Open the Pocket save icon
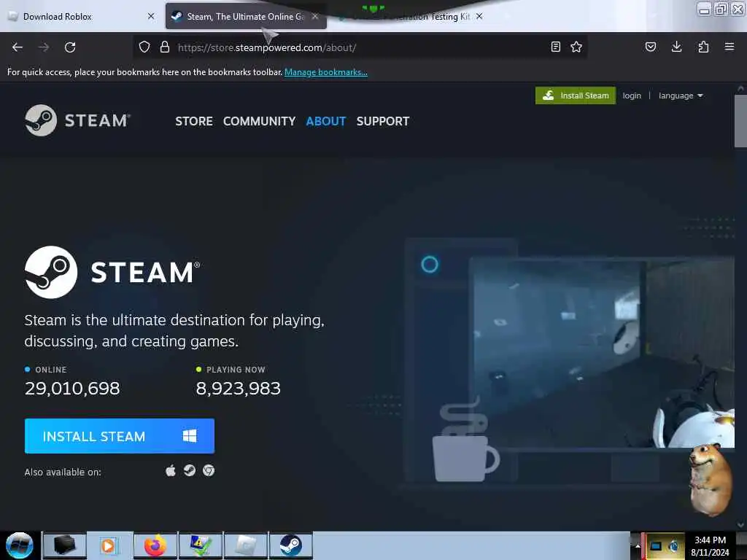Viewport: 747px width, 560px height. 650,47
